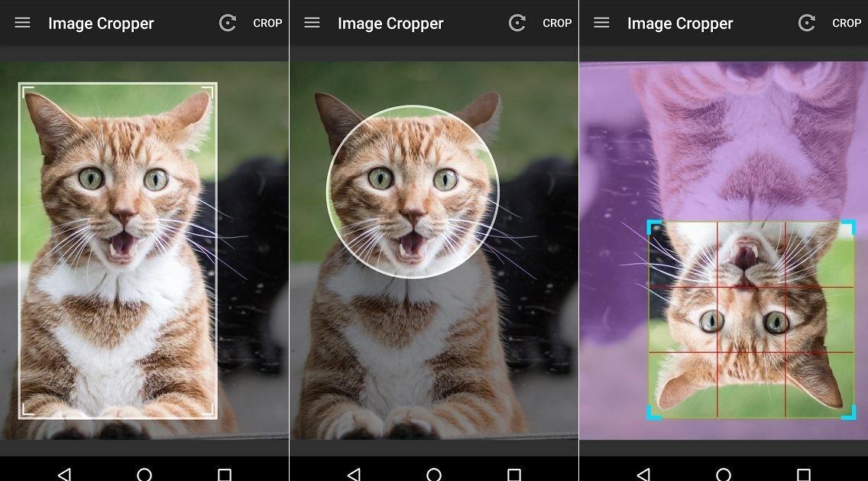Open the navigation drawer in the third panel
The width and height of the screenshot is (868, 481).
click(x=601, y=23)
